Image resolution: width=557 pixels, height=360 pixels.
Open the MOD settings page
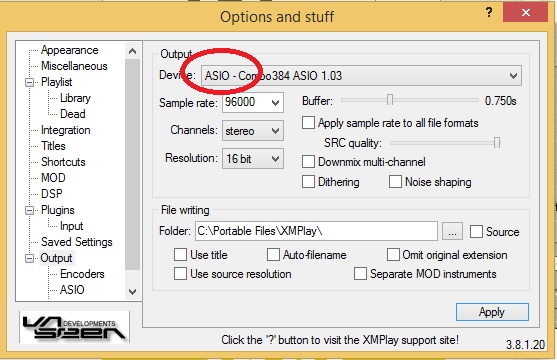pyautogui.click(x=53, y=178)
